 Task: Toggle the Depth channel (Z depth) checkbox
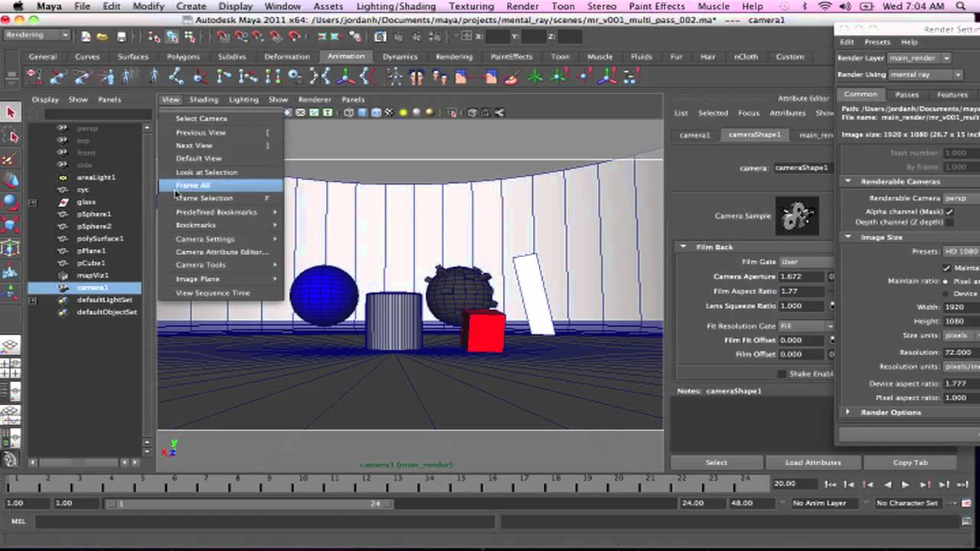coord(949,222)
